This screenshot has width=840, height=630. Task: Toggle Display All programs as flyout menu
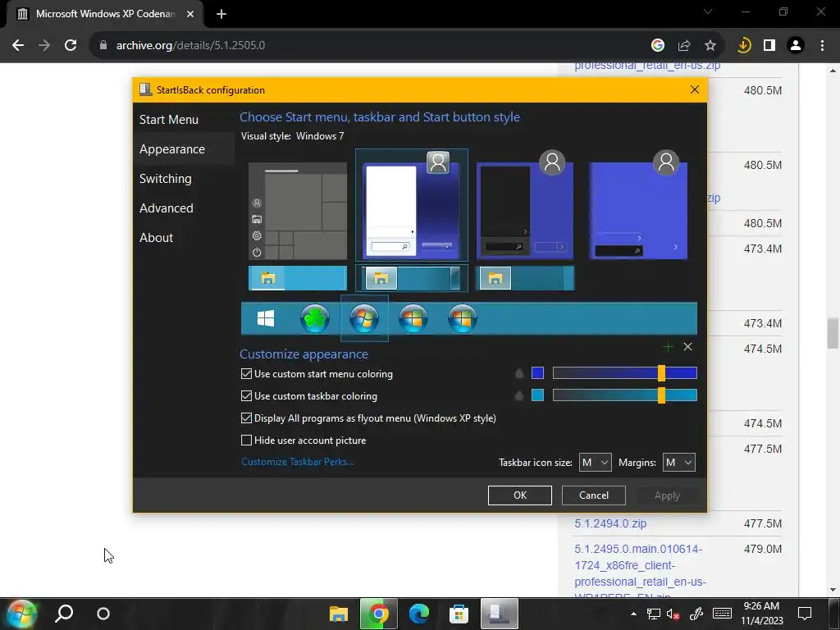pos(246,418)
